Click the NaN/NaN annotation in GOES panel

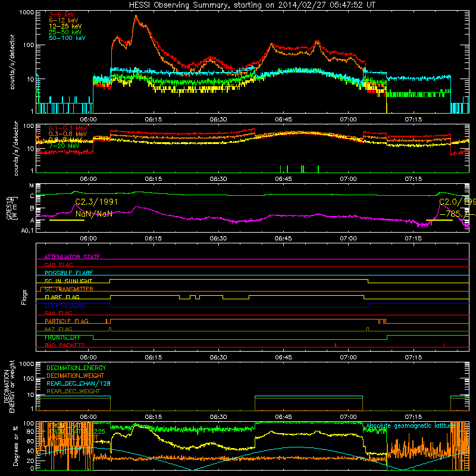pos(94,214)
